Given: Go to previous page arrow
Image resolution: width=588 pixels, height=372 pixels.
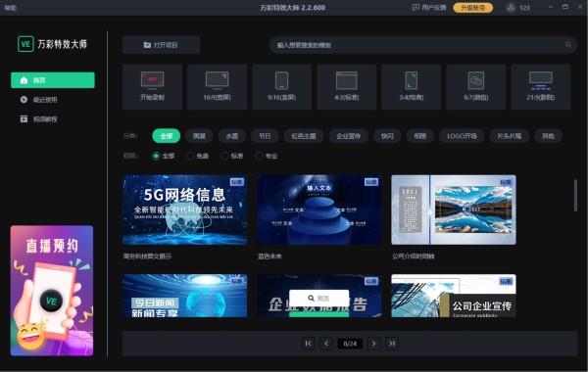Looking at the screenshot, I should point(326,344).
